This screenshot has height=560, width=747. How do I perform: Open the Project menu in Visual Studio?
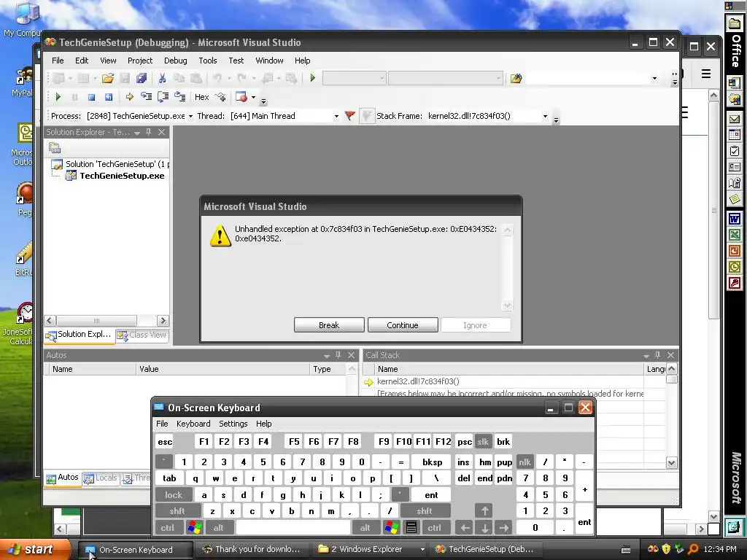pos(140,61)
